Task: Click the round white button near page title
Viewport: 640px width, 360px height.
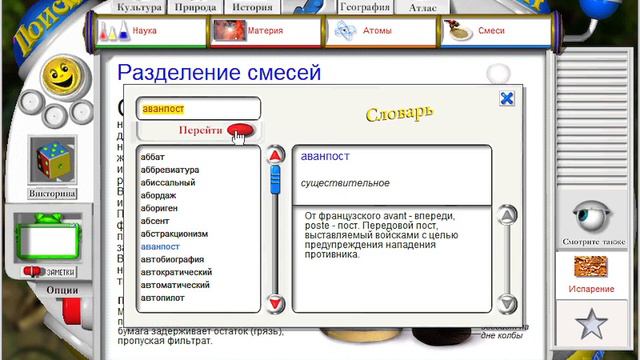Action: click(x=498, y=73)
